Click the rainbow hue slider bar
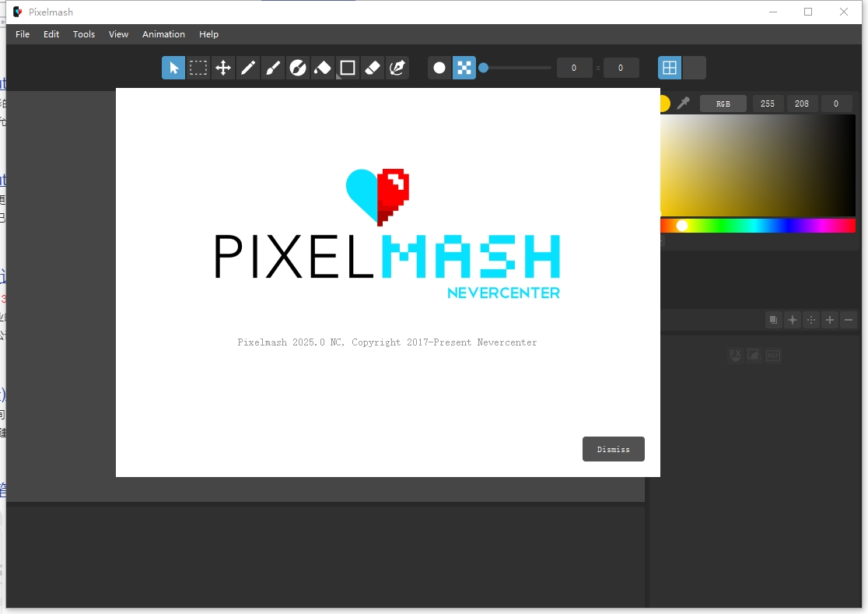The image size is (868, 614). click(x=758, y=226)
